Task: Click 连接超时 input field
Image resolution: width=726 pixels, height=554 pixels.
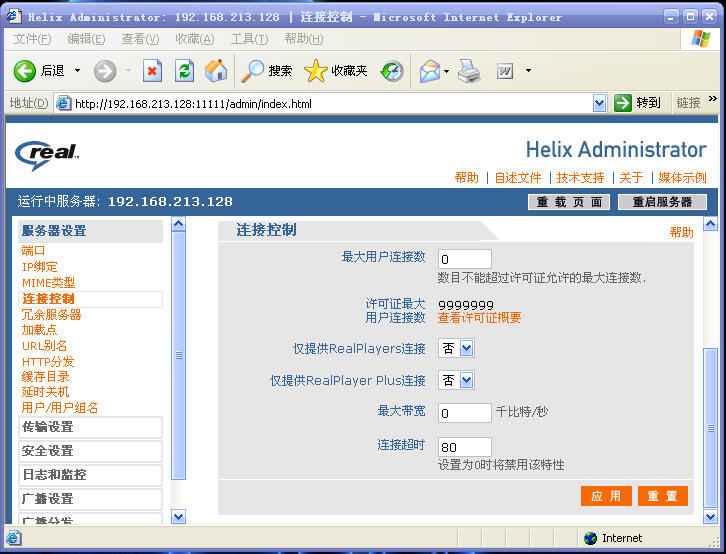Action: [464, 447]
